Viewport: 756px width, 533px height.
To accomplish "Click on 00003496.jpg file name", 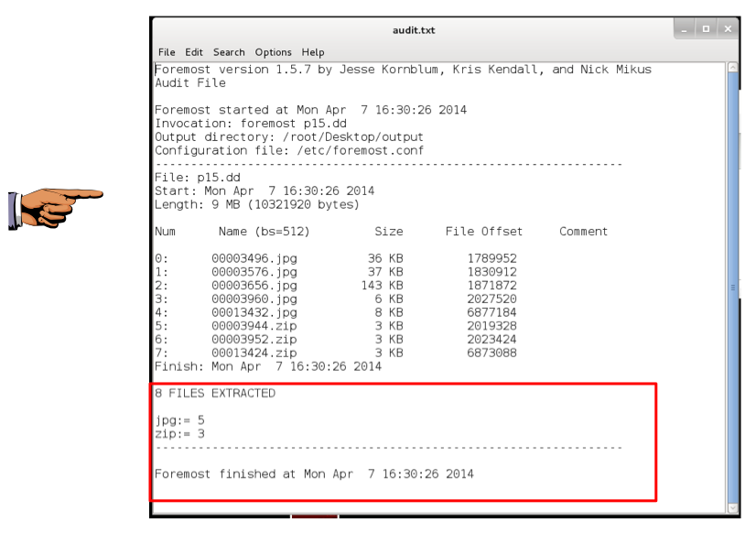I will 254,258.
